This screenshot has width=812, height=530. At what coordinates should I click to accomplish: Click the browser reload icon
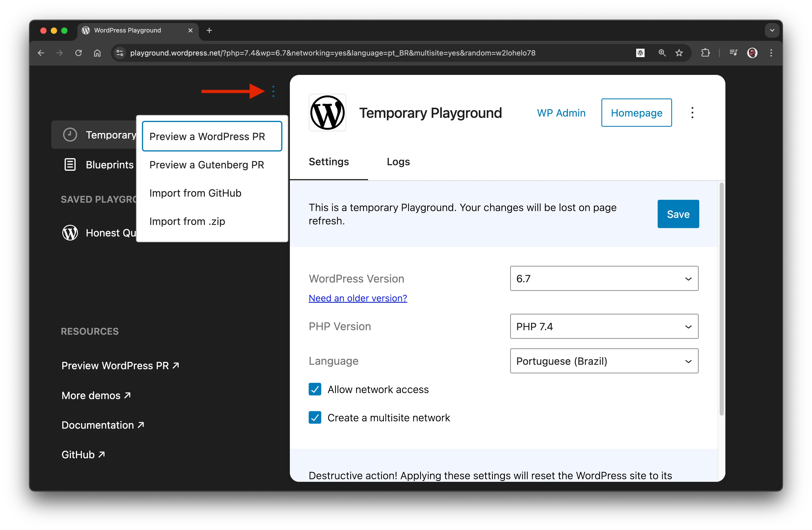tap(78, 53)
